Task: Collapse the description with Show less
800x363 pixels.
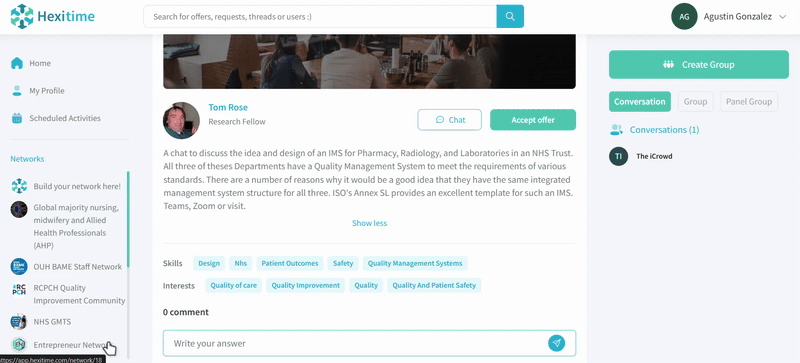Action: (x=369, y=223)
